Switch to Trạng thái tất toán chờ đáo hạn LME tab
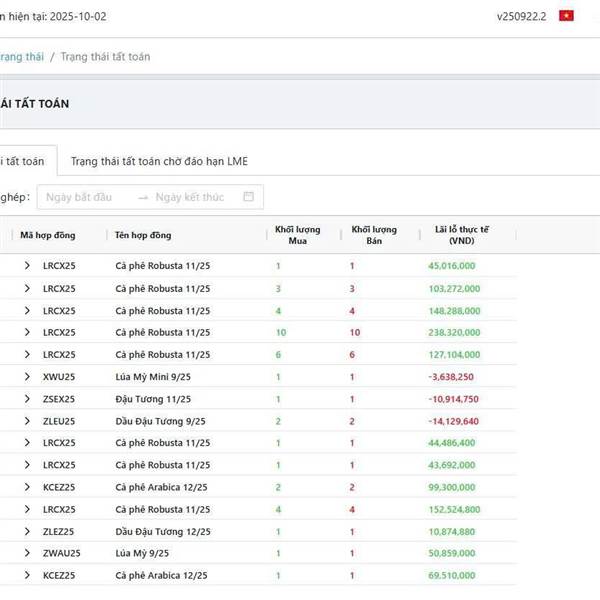 tap(159, 161)
